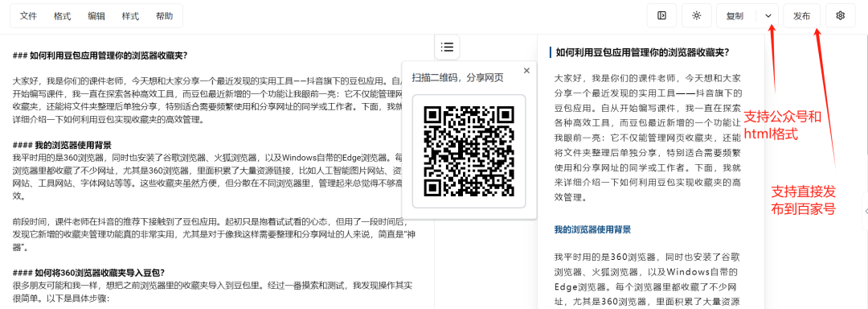Screen dimensions: 868x309
Task: Expand the 复制 format dropdown arrow
Action: 768,16
